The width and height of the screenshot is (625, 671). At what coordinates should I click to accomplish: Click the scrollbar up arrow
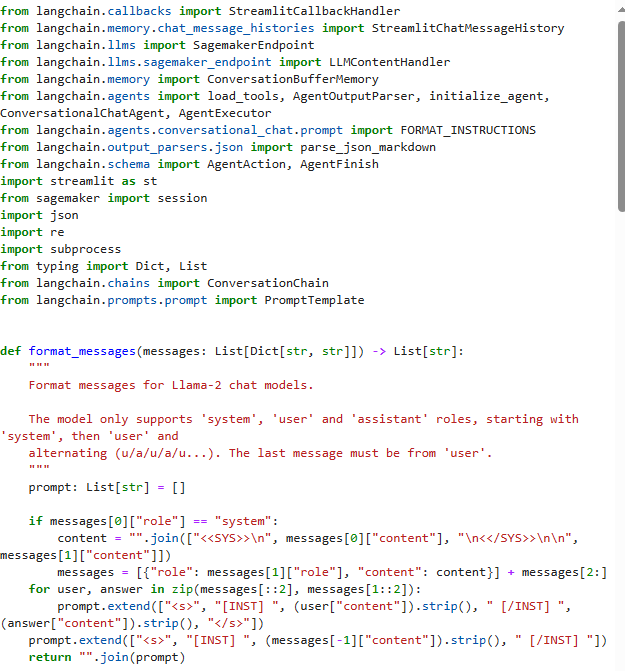621,10
